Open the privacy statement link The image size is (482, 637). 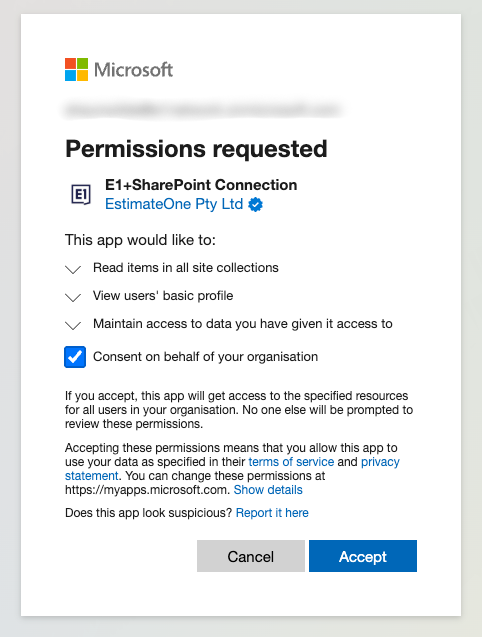pos(380,462)
